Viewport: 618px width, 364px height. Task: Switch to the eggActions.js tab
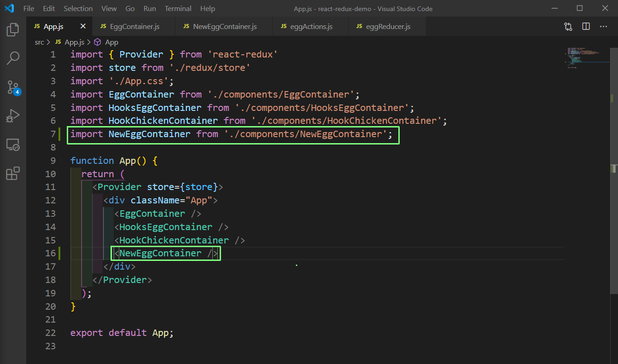point(310,27)
